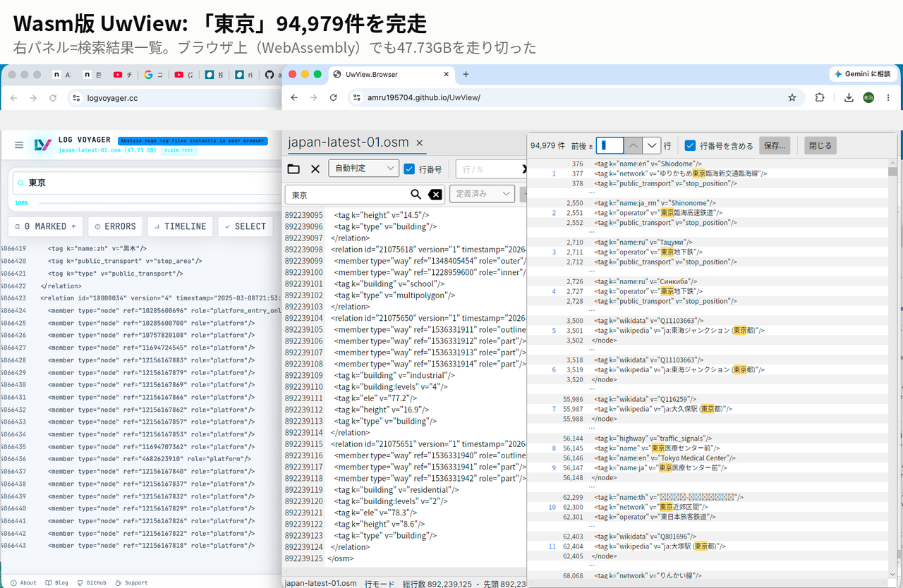Open the ERRORS filter button

pyautogui.click(x=115, y=226)
